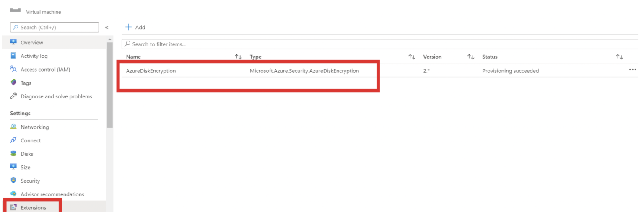Sort the list by Name column arrows
The width and height of the screenshot is (644, 217).
238,57
